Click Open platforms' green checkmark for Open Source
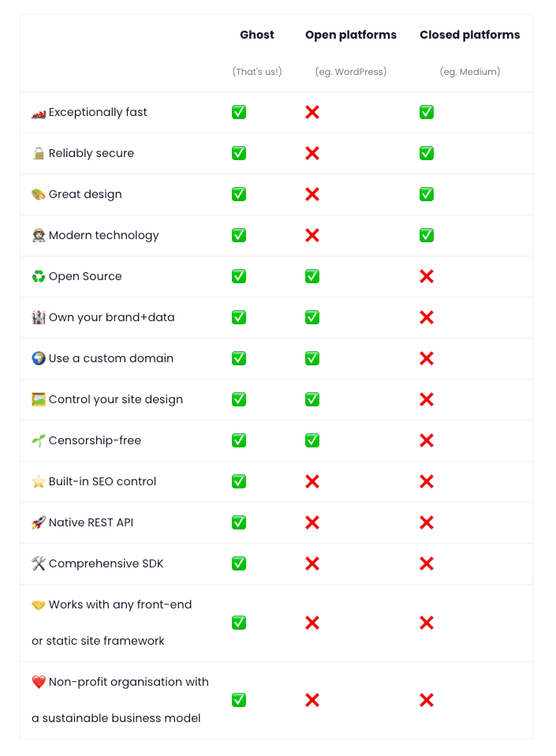The image size is (556, 756). [312, 276]
